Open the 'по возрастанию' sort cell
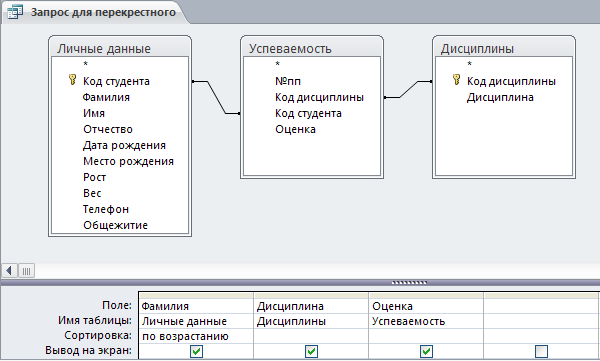This screenshot has width=600, height=361. pos(196,336)
